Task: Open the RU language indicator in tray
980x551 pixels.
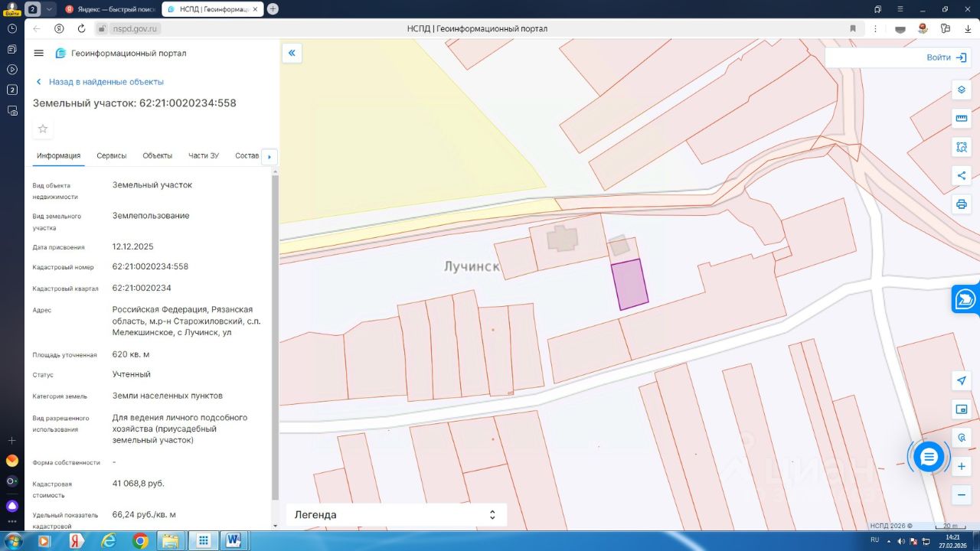Action: point(875,540)
